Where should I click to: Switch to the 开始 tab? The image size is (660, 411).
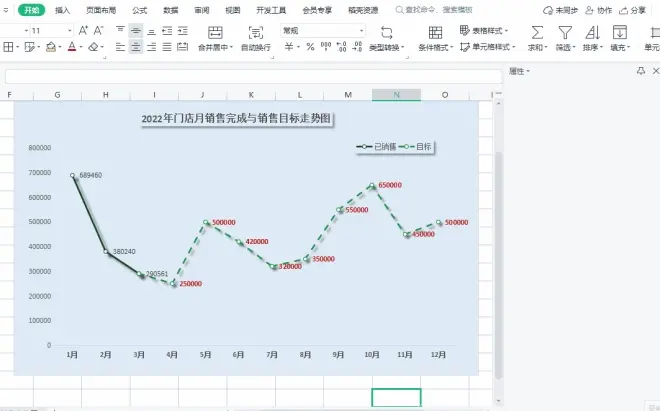(32, 10)
